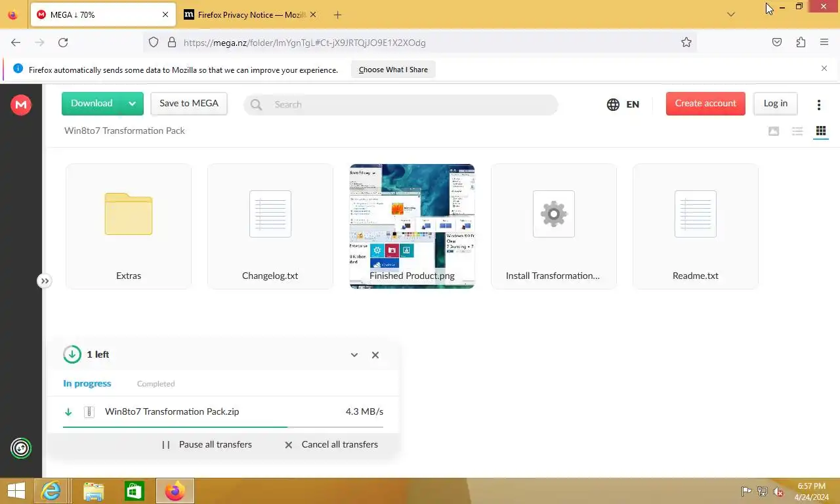The height and width of the screenshot is (504, 840).
Task: Select the Readme.txt file
Action: pos(696,226)
